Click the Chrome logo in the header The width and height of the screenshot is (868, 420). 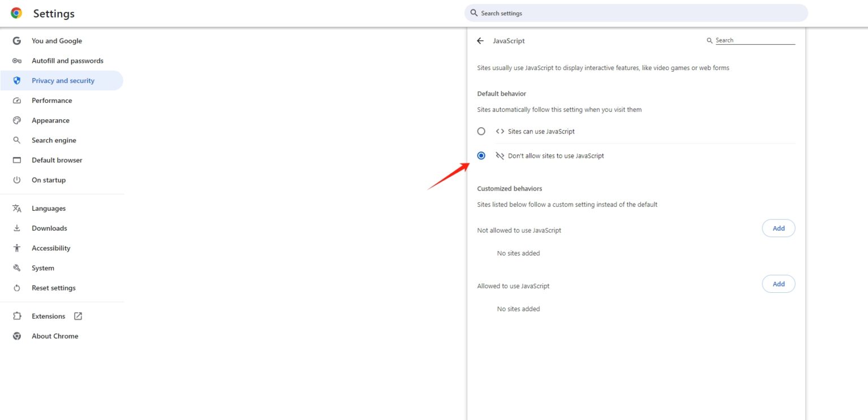[16, 13]
